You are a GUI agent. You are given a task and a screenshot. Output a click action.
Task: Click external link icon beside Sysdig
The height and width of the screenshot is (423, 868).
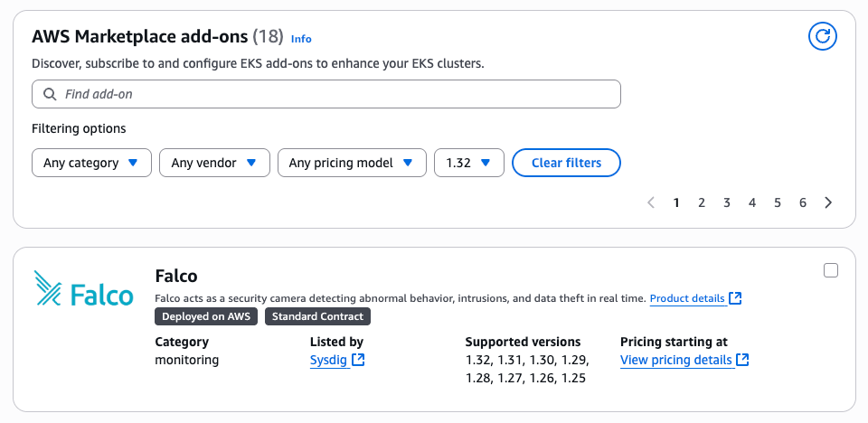(x=359, y=360)
